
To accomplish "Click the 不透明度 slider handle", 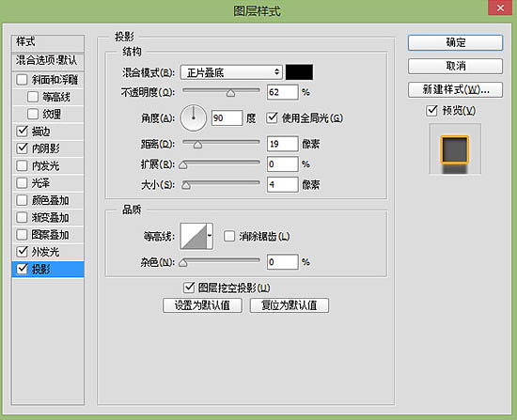I will click(x=230, y=93).
